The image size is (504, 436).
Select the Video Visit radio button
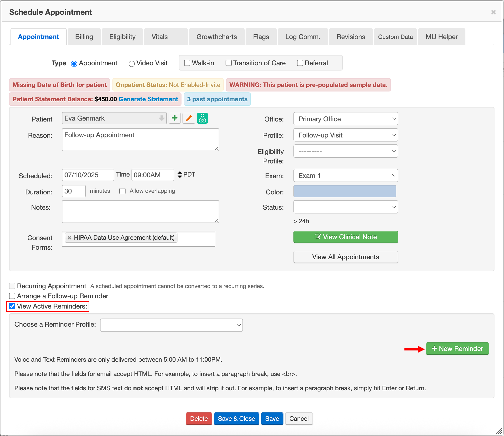tap(131, 64)
